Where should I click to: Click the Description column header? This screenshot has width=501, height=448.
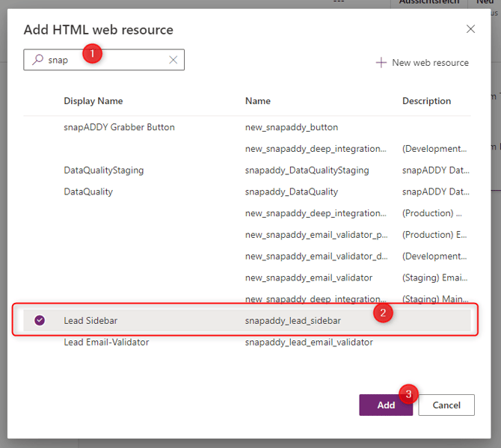coord(426,101)
